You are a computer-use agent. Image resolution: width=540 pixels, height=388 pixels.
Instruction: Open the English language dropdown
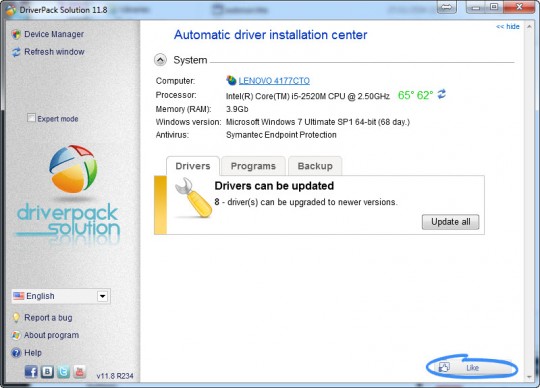click(x=61, y=296)
